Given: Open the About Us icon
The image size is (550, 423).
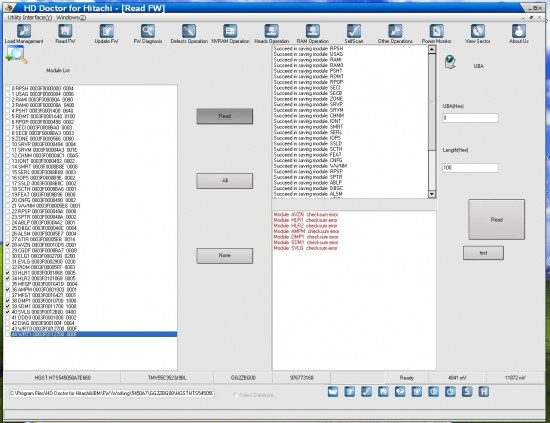Looking at the screenshot, I should (x=519, y=34).
